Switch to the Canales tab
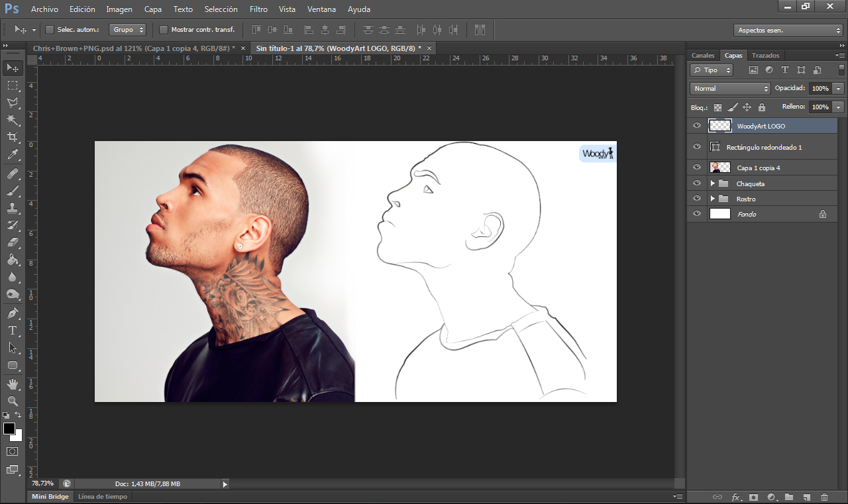 pos(703,56)
